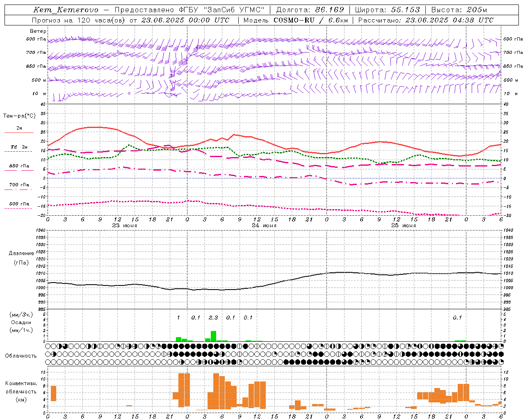Screen dimensions: 525x420
Task: Click the forecast start time 23.06.2025 00:00 UTC
Action: (x=185, y=20)
